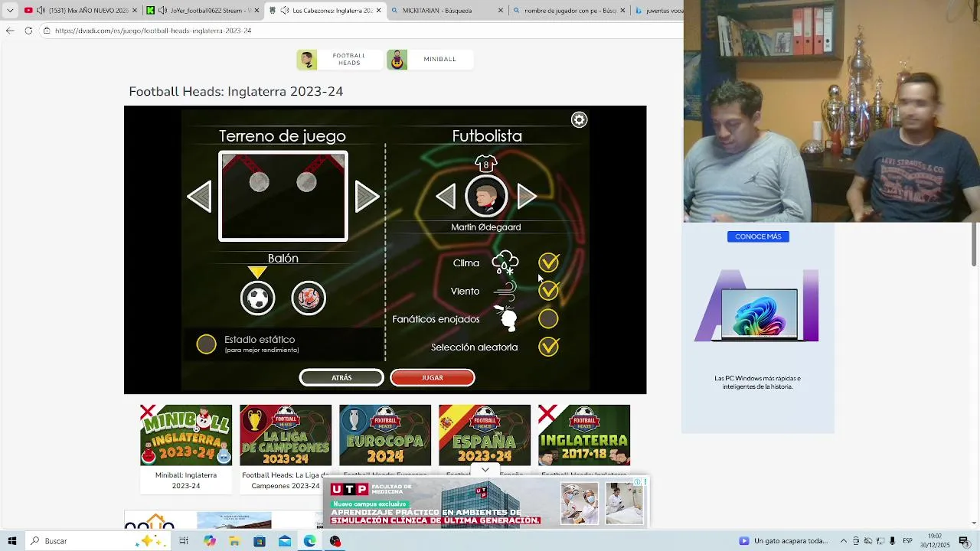
Task: Open Copilot from the taskbar
Action: (210, 541)
